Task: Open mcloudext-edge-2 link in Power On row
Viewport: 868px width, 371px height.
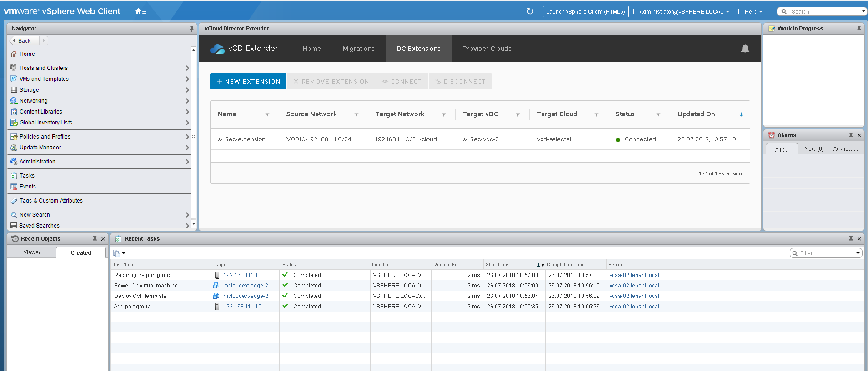Action: [246, 286]
